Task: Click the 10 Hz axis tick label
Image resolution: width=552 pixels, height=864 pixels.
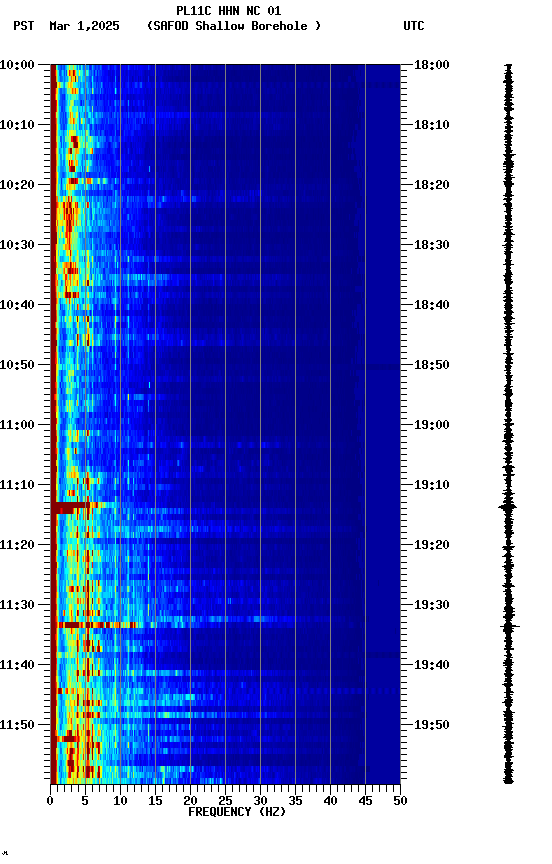Action: coord(120,801)
